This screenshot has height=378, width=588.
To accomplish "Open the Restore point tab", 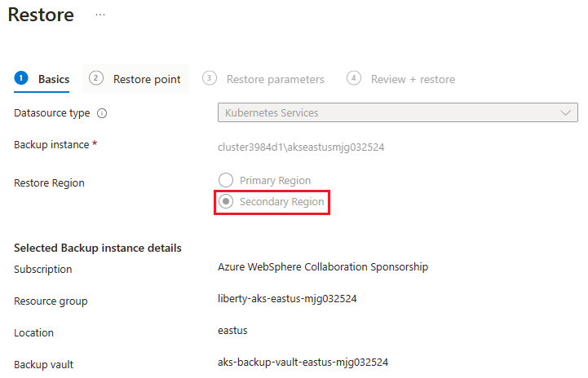I will (135, 79).
